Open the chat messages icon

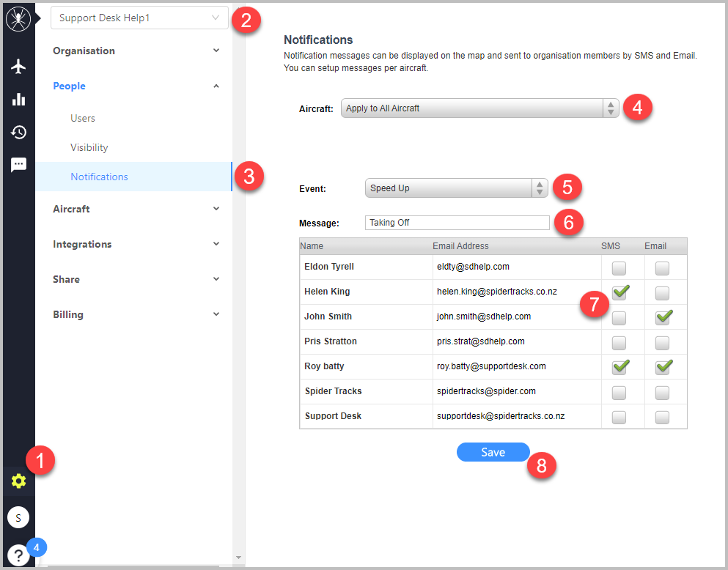coord(18,165)
